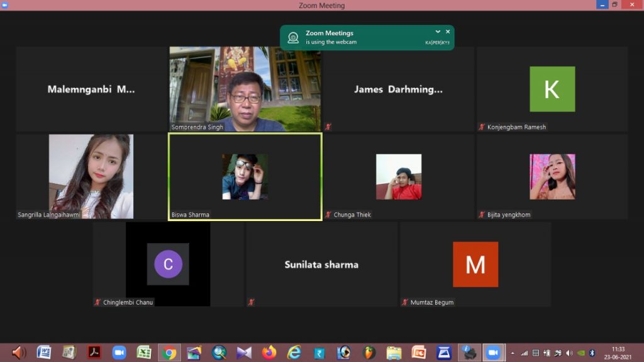Open the taskbar clock showing 11:33
The width and height of the screenshot is (644, 362).
618,353
